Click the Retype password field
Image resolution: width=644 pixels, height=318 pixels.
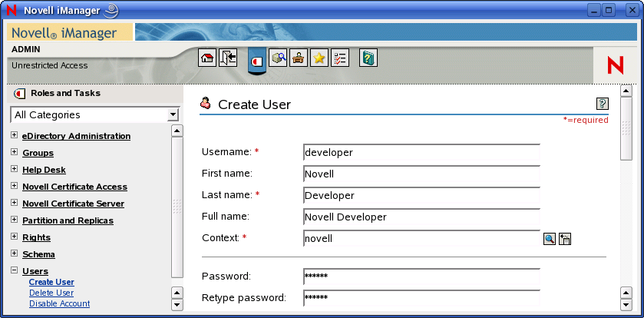pos(421,297)
